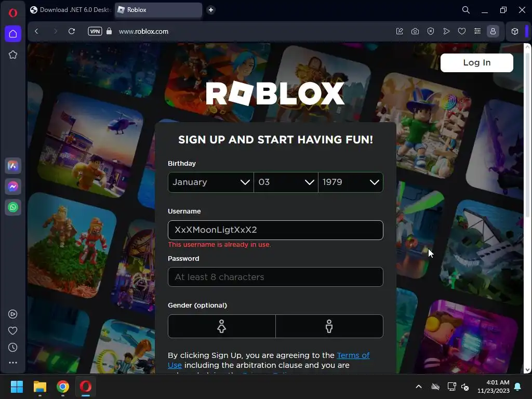The width and height of the screenshot is (532, 399).
Task: Expand the birthday month dropdown January
Action: [211, 182]
